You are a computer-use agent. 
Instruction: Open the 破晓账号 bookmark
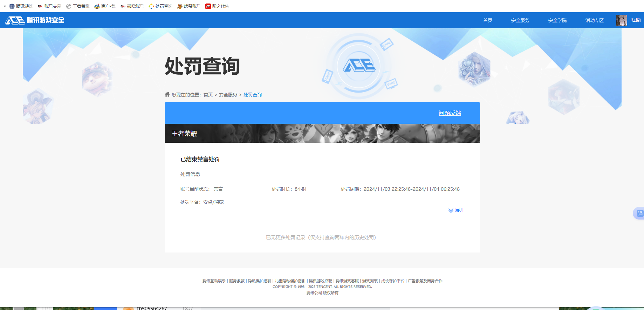pos(132,6)
